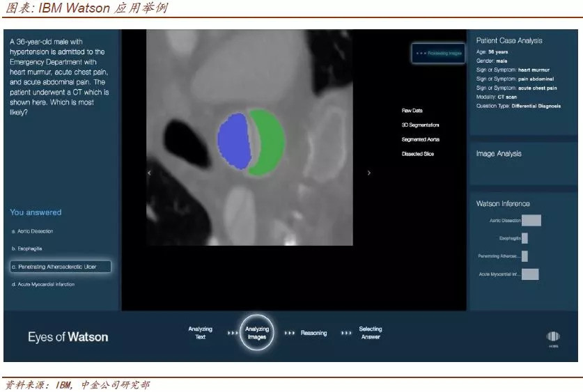Click the Age: 36 years entry
The image size is (583, 392).
[x=492, y=52]
